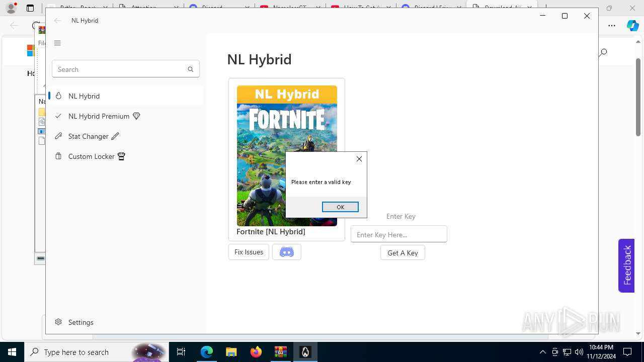Show hidden system tray icons
644x362 pixels.
click(542, 352)
